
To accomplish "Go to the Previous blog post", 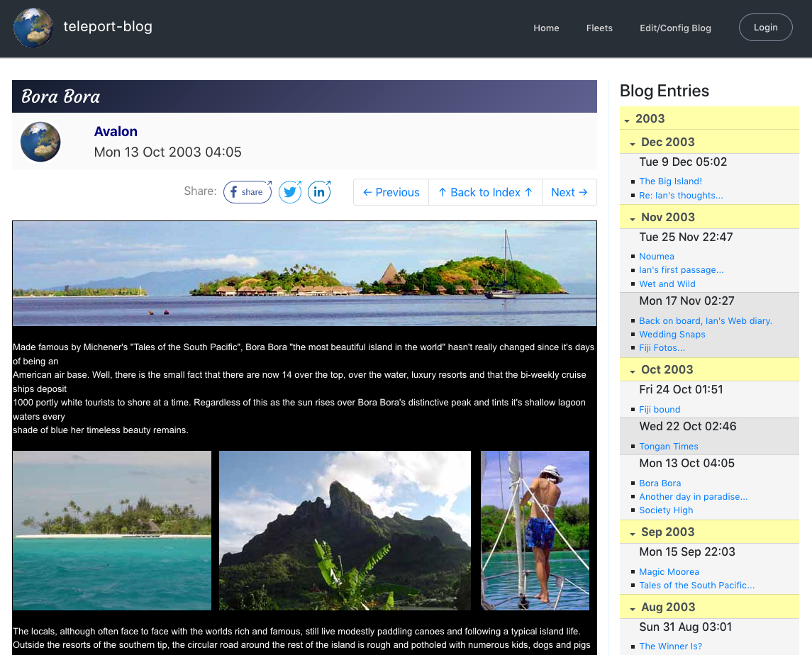I will 391,192.
